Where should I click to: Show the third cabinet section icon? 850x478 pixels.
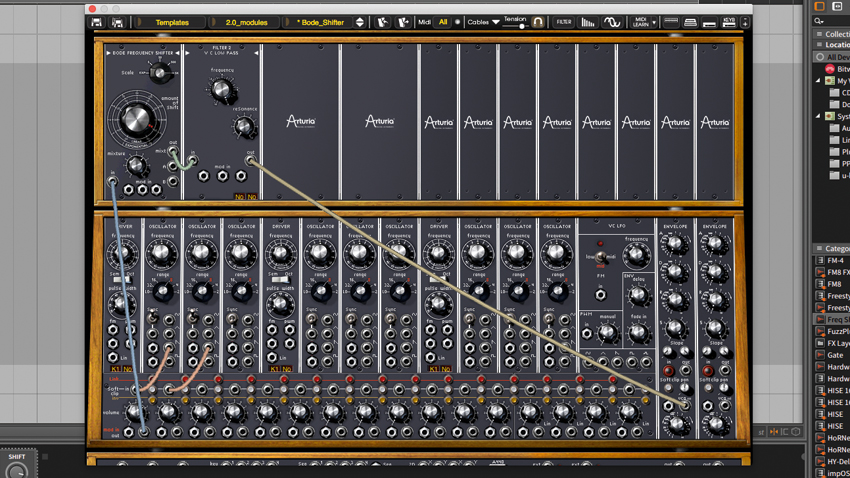tap(710, 22)
